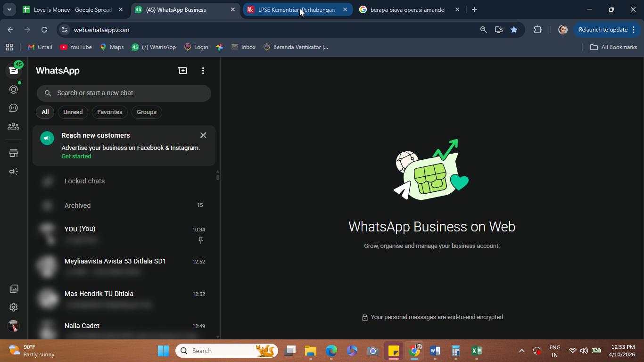644x362 pixels.
Task: Open WhatsApp Settings gear icon
Action: [14, 307]
